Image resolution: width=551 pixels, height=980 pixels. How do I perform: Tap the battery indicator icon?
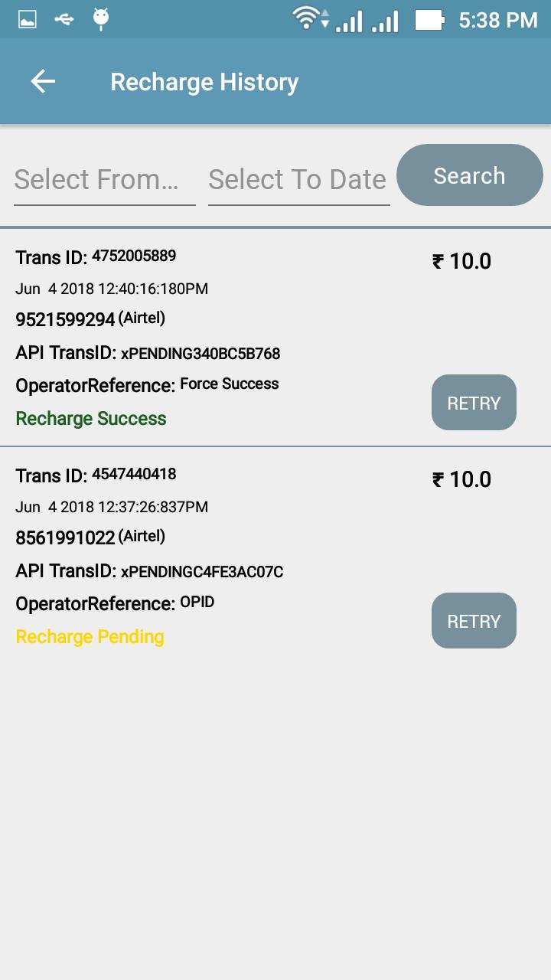[x=429, y=20]
